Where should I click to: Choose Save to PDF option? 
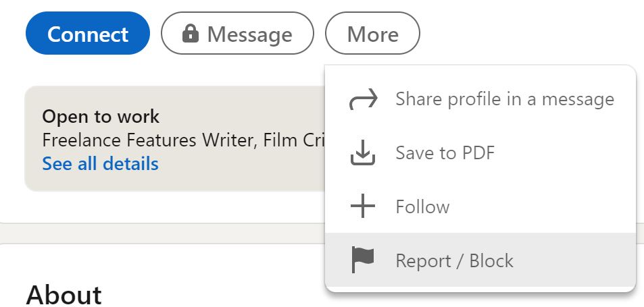click(445, 153)
